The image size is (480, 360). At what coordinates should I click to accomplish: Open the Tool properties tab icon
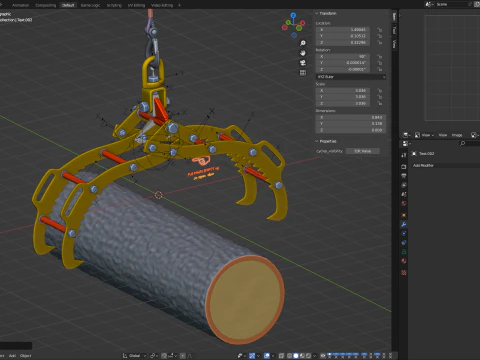[404, 155]
